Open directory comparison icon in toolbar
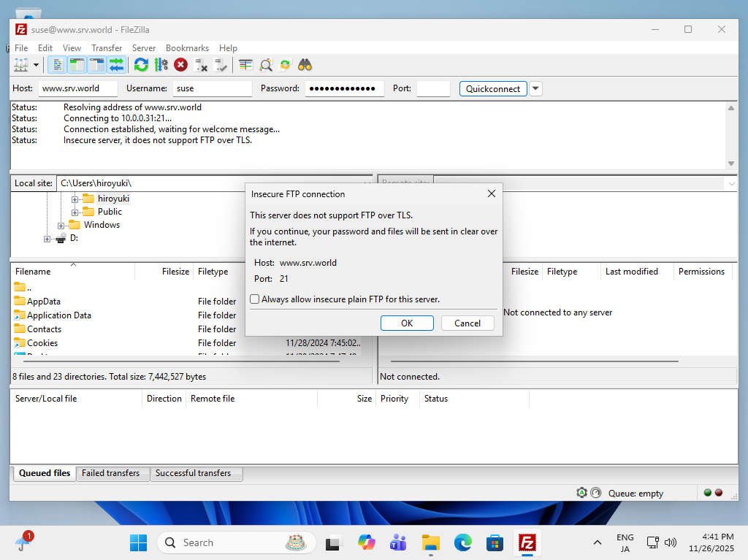748x560 pixels. [245, 65]
